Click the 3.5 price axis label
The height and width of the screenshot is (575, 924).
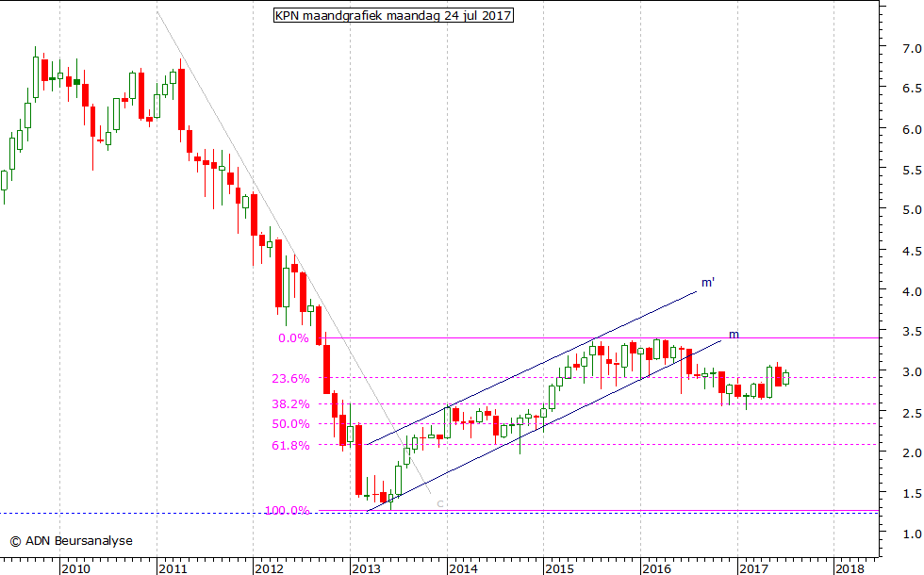coord(912,332)
